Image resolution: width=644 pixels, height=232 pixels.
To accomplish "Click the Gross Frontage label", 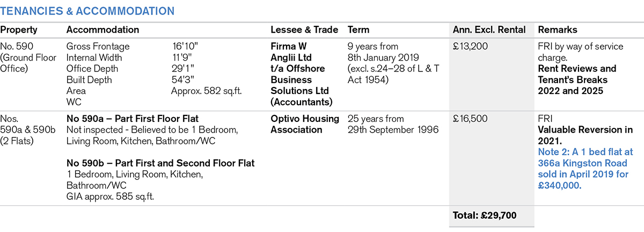I will (98, 47).
